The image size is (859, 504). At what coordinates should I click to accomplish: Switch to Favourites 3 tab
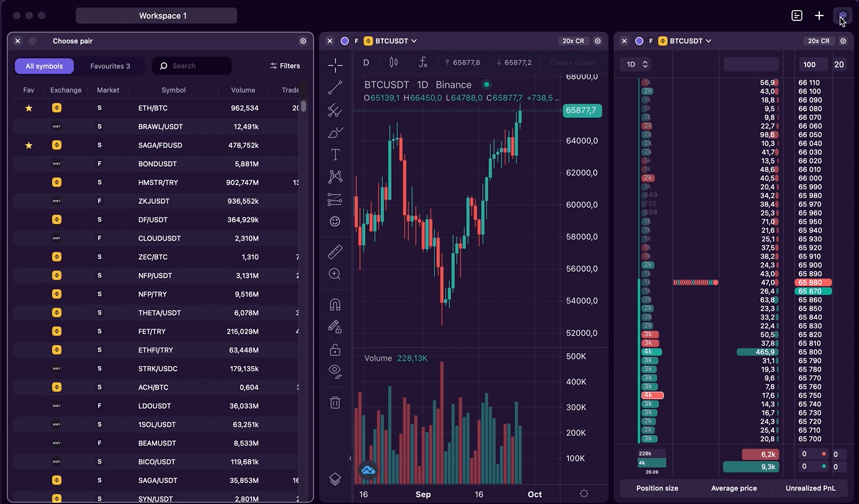[x=110, y=66]
